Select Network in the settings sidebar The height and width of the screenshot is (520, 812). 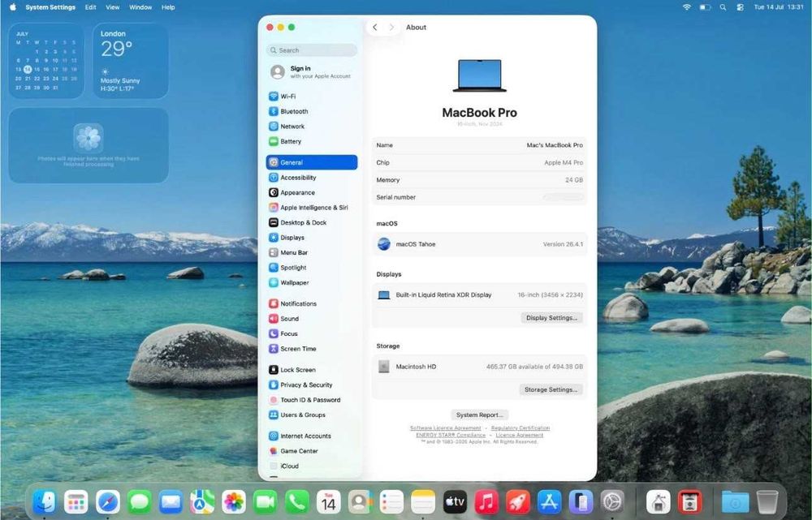(311, 127)
